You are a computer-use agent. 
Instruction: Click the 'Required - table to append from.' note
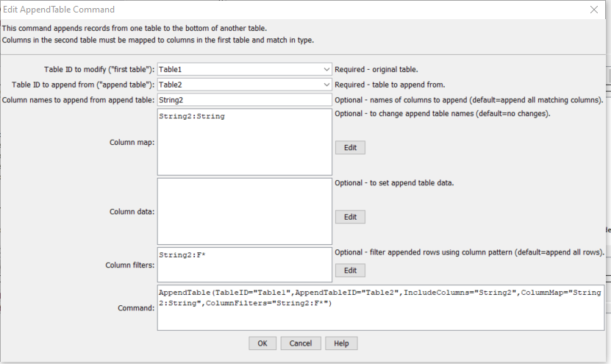[390, 85]
